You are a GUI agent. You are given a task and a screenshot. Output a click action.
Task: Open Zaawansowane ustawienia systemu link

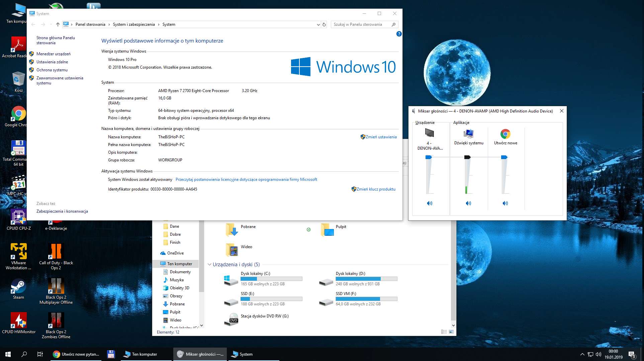tap(60, 80)
